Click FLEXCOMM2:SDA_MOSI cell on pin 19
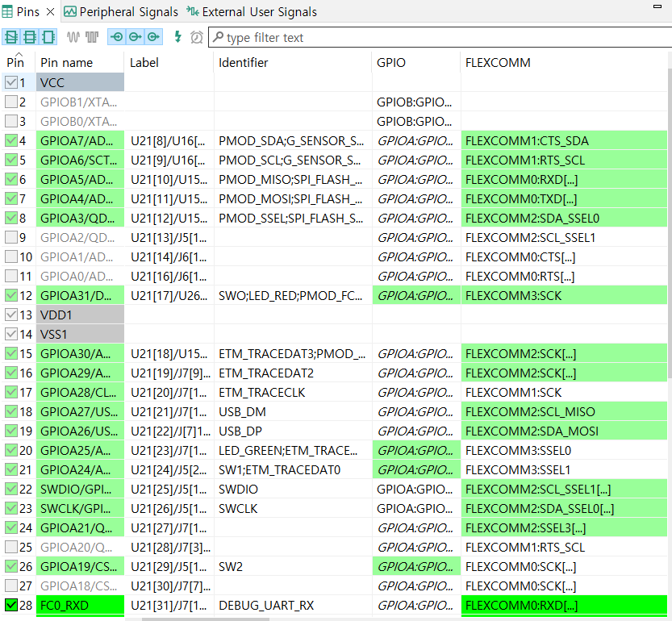 click(564, 431)
